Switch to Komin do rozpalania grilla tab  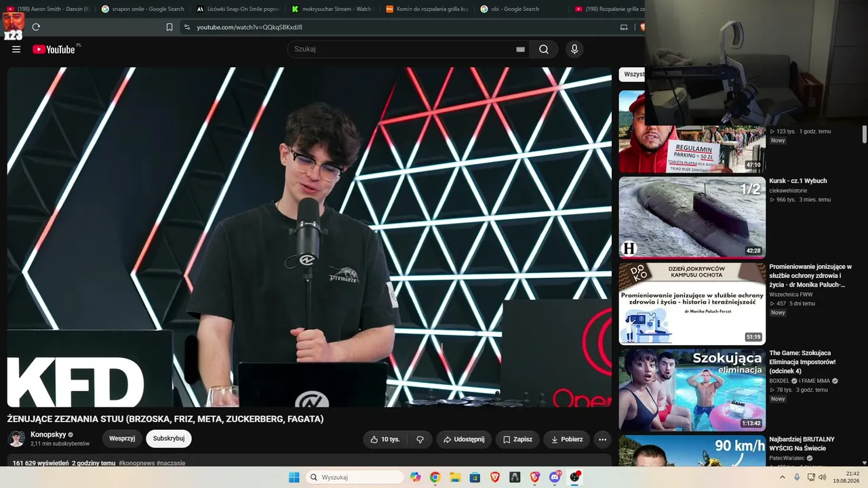pos(427,9)
